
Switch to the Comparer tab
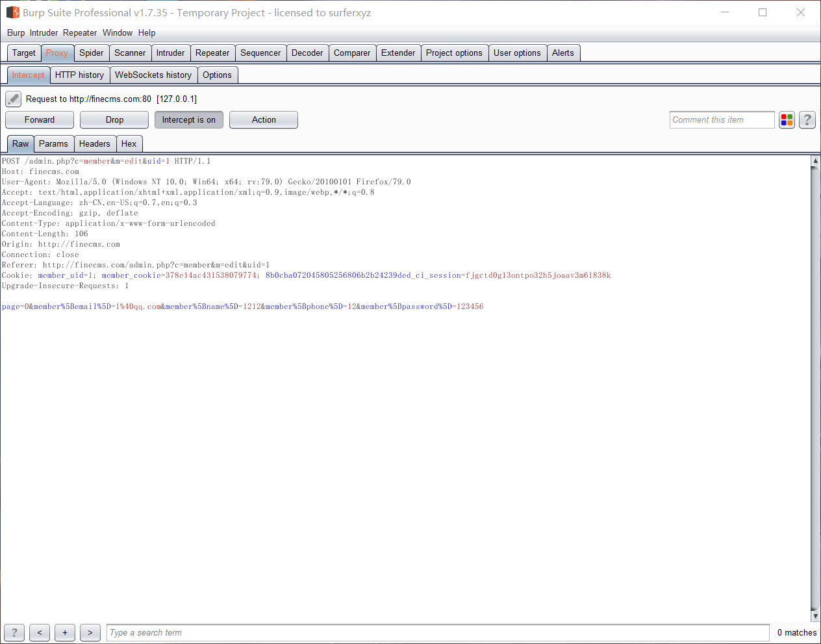[x=352, y=53]
